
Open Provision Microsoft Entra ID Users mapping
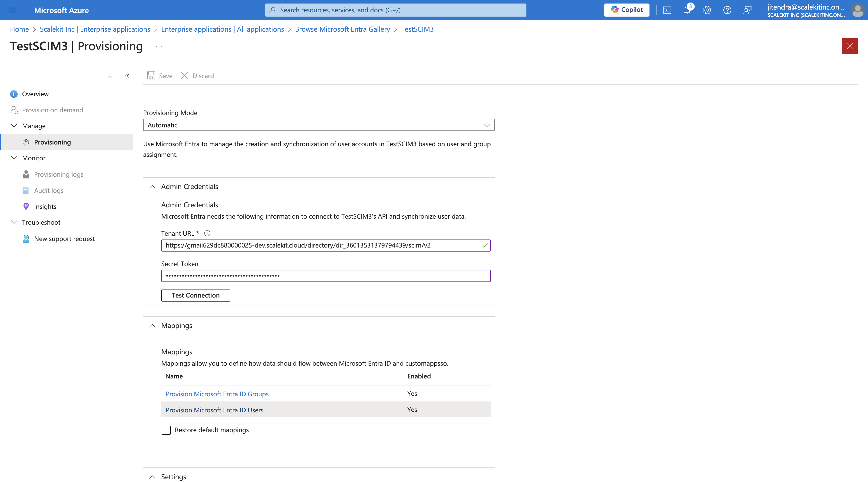[214, 410]
